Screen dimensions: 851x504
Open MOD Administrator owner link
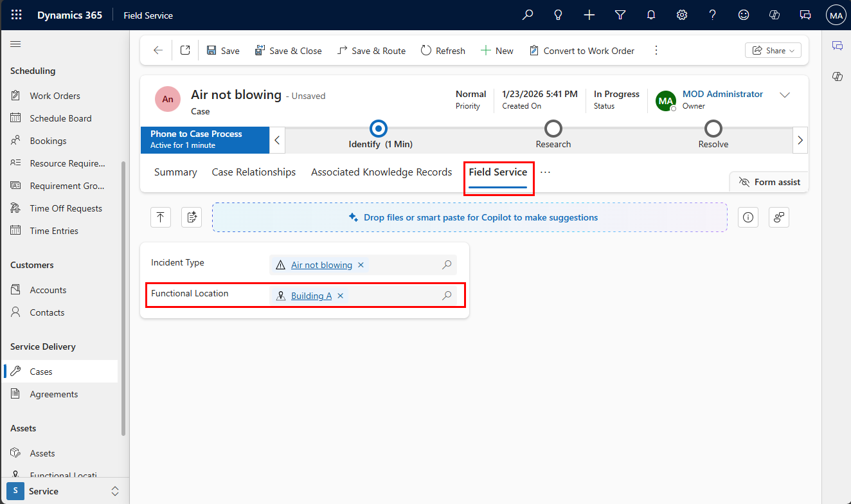[723, 94]
